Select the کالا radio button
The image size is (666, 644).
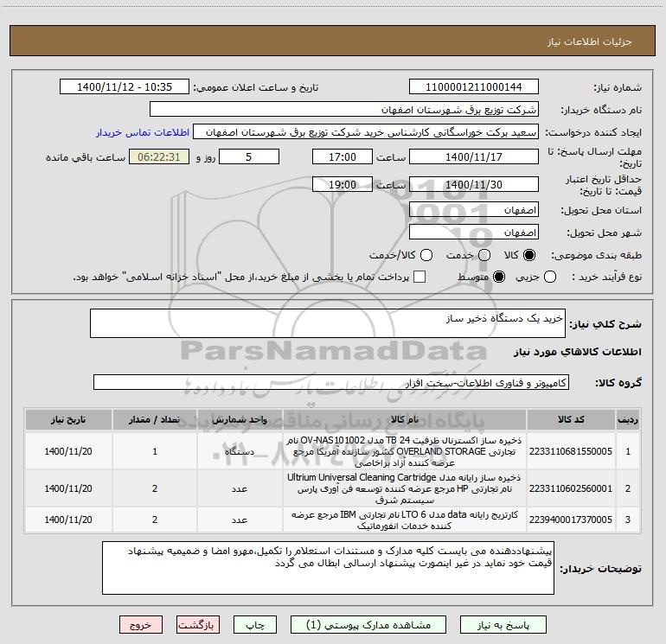tap(529, 255)
